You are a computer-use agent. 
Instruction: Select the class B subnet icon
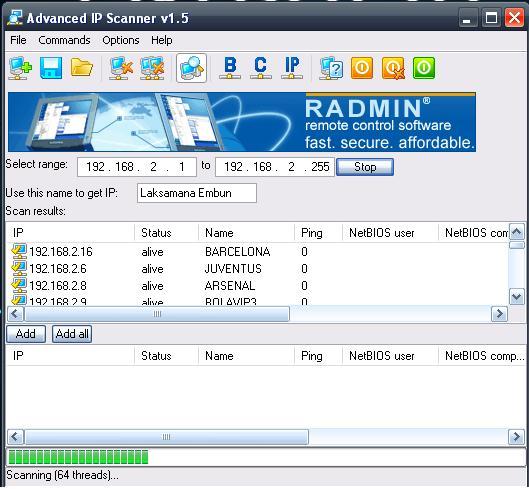(x=230, y=68)
